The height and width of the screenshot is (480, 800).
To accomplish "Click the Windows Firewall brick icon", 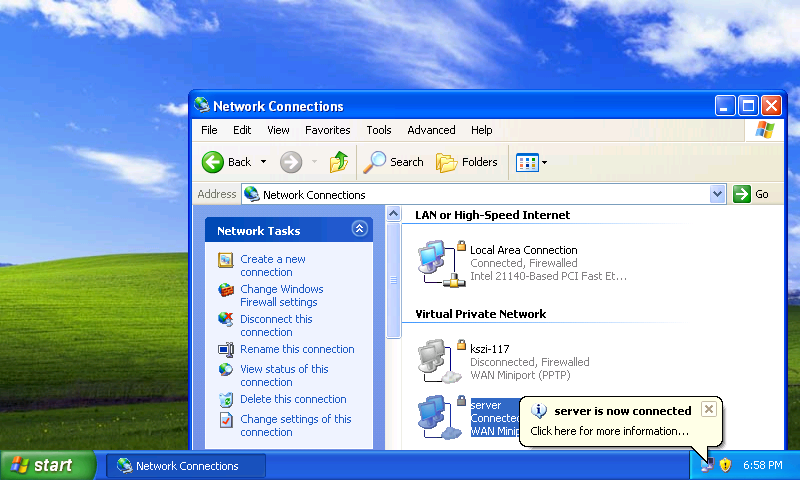I will tap(226, 290).
